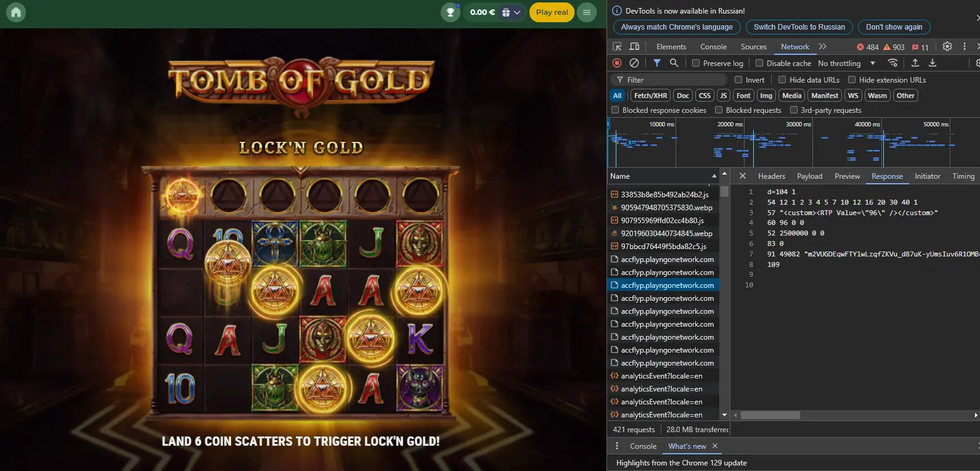This screenshot has height=471, width=980.
Task: Click the Export HAR download icon
Action: pos(933,63)
